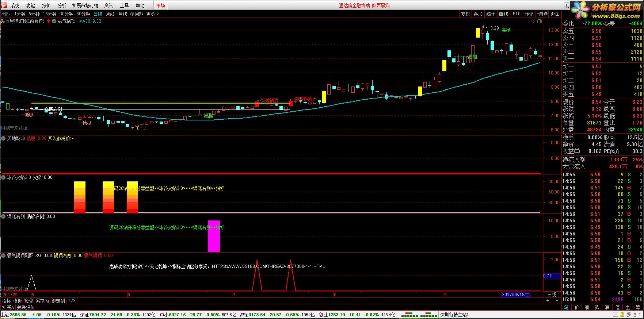The image size is (644, 319).
Task: Activate the 画线 drawing tool
Action: (504, 14)
